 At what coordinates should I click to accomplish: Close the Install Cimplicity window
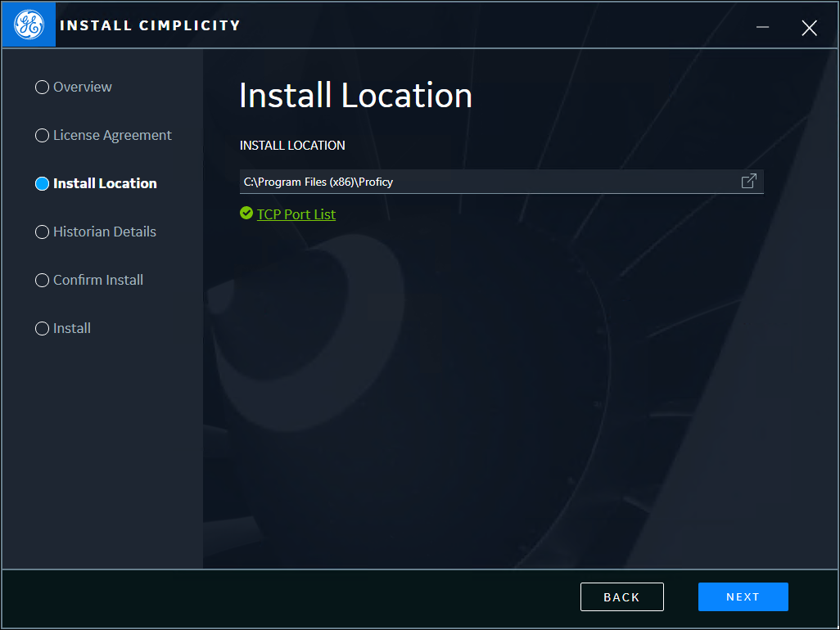click(809, 28)
